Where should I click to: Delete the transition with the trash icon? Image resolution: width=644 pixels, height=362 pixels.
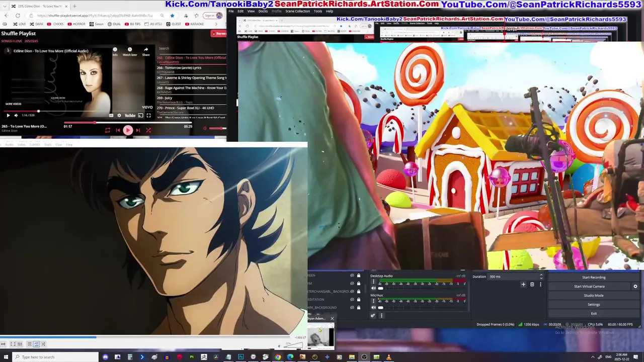[532, 285]
